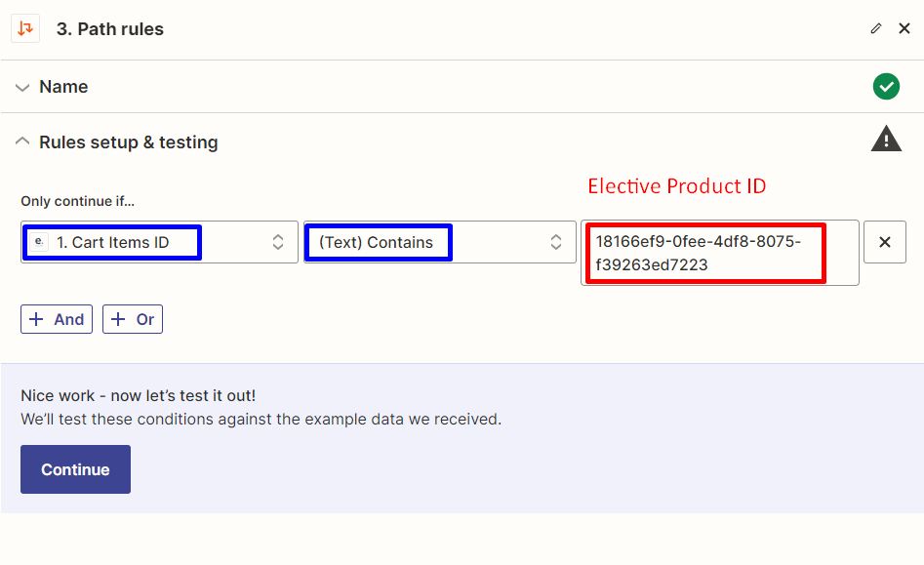Select the Name section header
Viewport: 924px width, 565px height.
pyautogui.click(x=63, y=87)
